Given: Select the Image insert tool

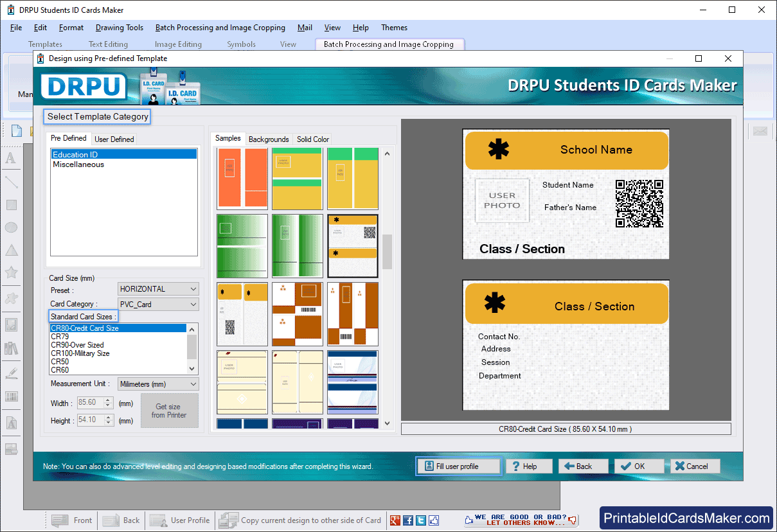Looking at the screenshot, I should (11, 324).
